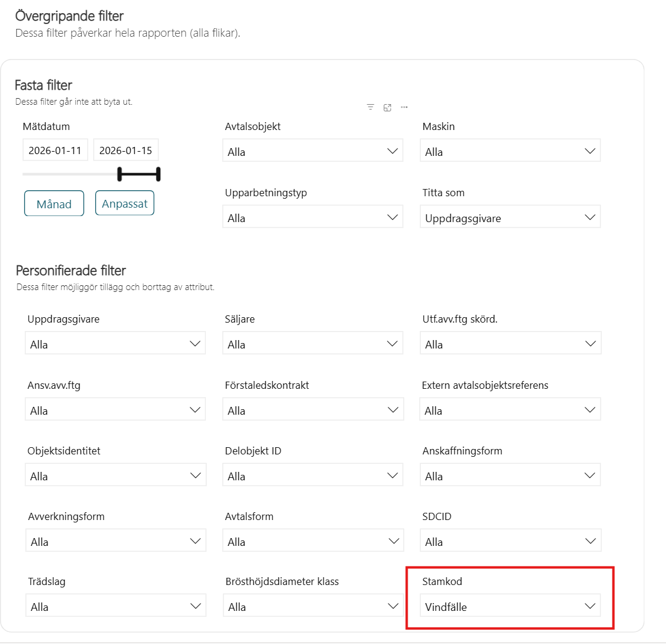
Task: Click the left handle of the Mätdatum slider
Action: click(120, 174)
